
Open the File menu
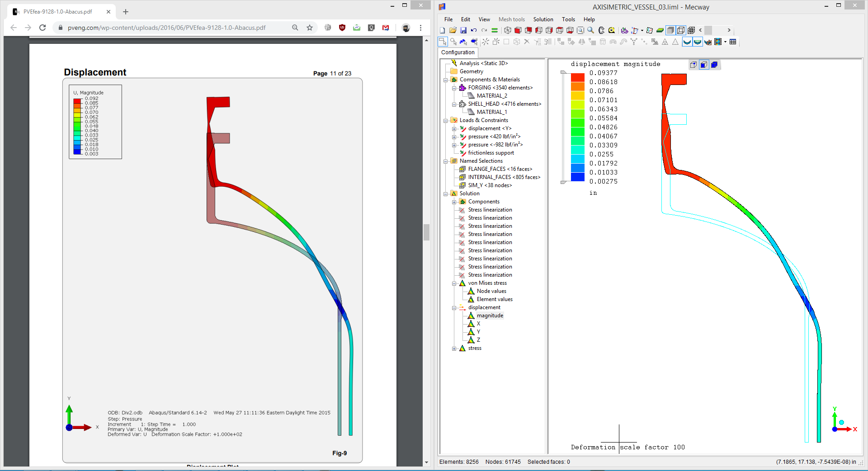pos(448,19)
